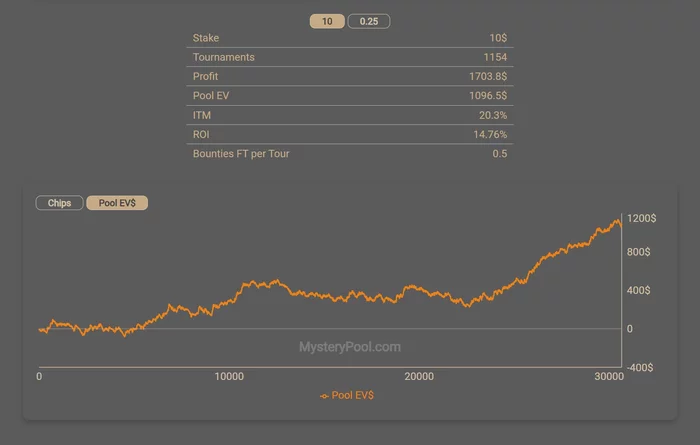Click the MysteryPool.com watermark
This screenshot has height=445, width=700.
pyautogui.click(x=350, y=347)
